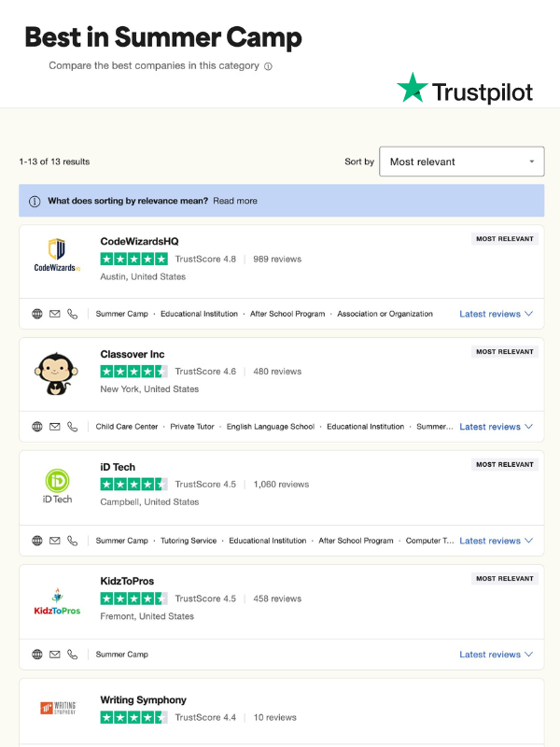The image size is (560, 747).
Task: Click CodeWizardsHQ company logo
Action: (x=57, y=255)
